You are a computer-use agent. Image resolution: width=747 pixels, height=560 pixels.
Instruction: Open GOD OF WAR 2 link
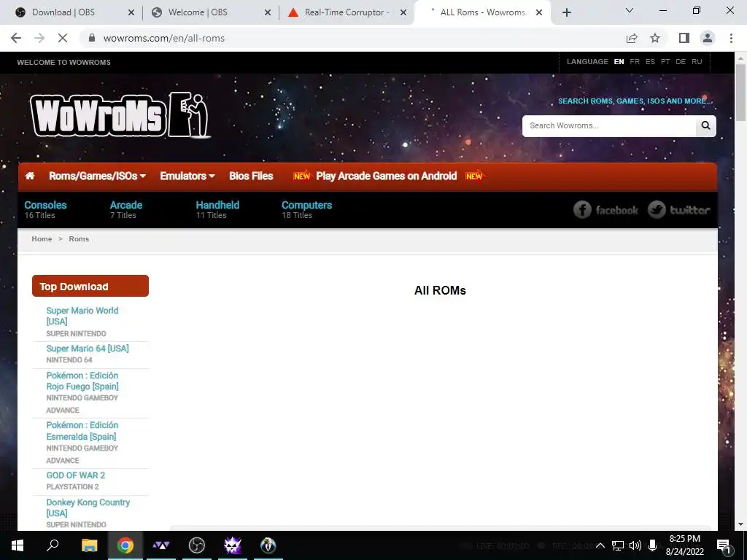point(75,475)
